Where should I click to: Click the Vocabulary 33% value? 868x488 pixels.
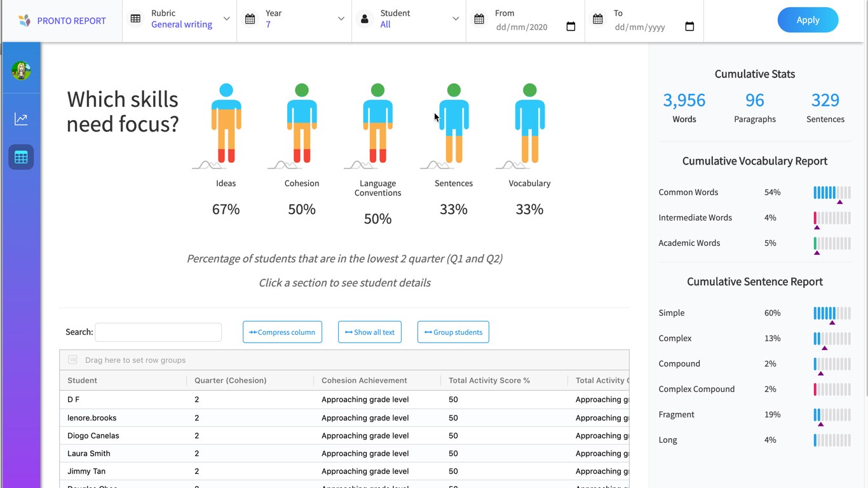(x=529, y=209)
